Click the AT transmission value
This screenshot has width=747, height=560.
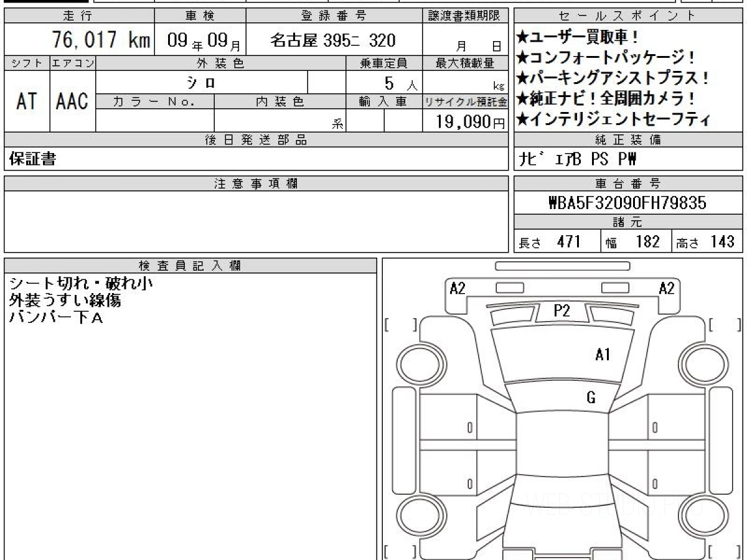click(x=27, y=101)
